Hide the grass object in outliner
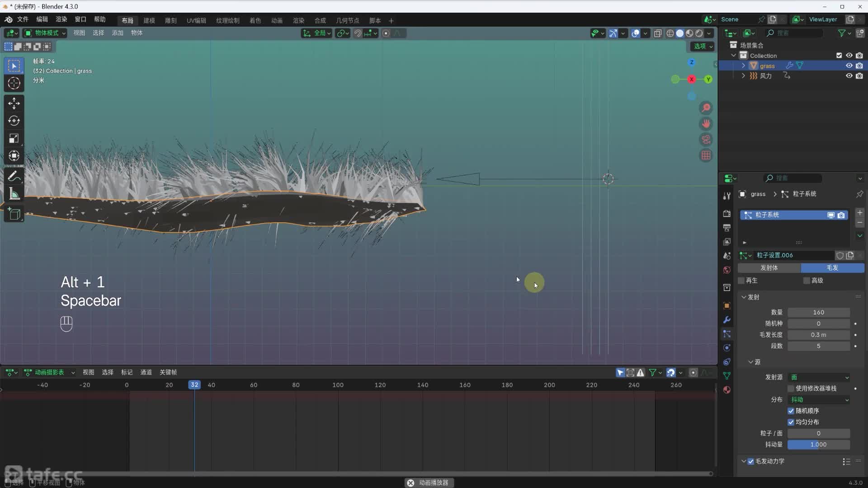 click(849, 66)
